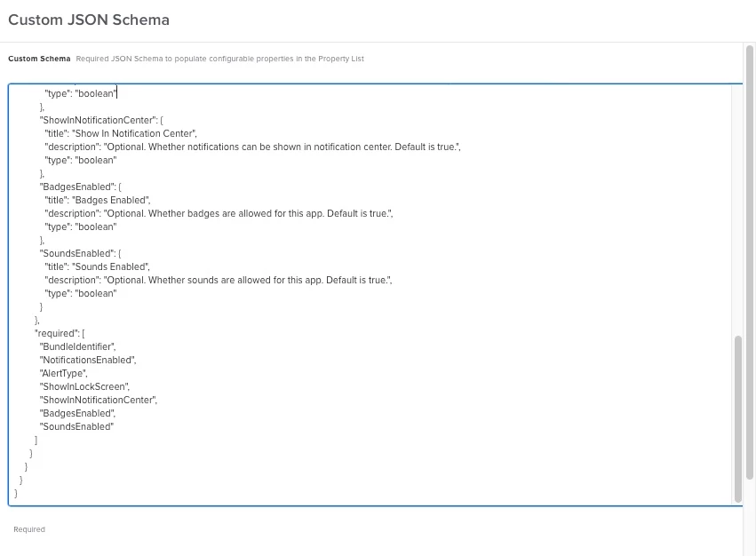The image size is (756, 556).
Task: Click the Custom Schema field label
Action: [39, 59]
